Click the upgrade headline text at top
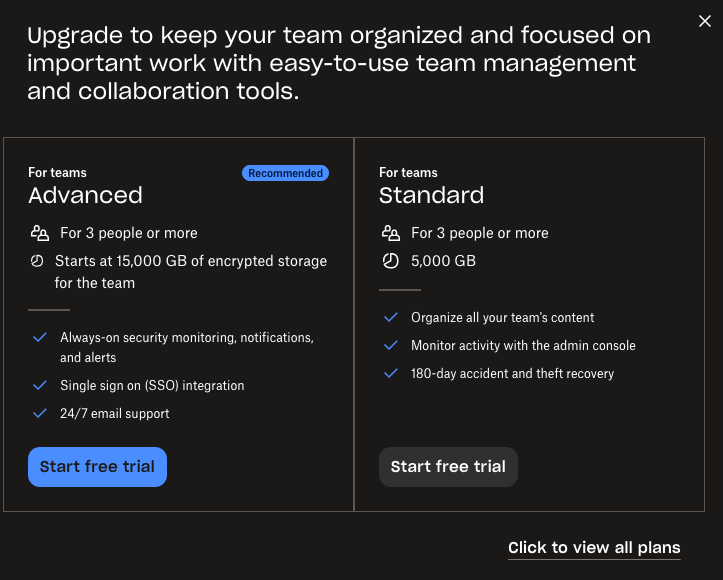 tap(338, 64)
